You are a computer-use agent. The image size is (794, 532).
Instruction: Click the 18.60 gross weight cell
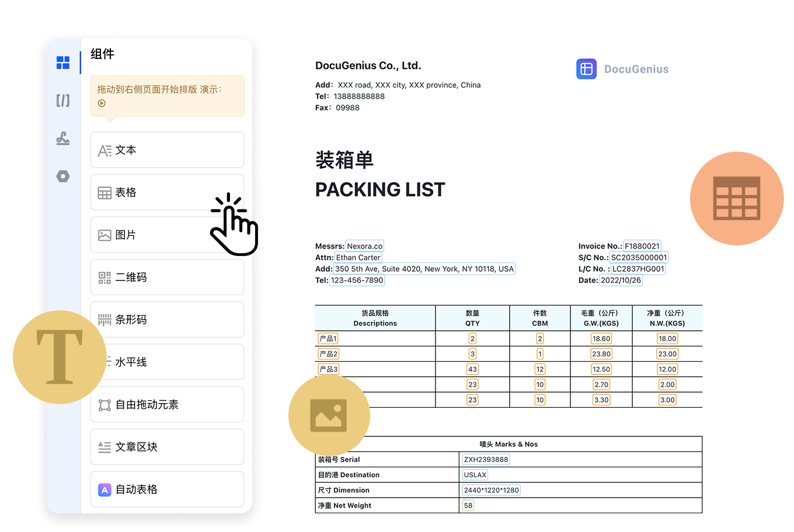pos(601,339)
